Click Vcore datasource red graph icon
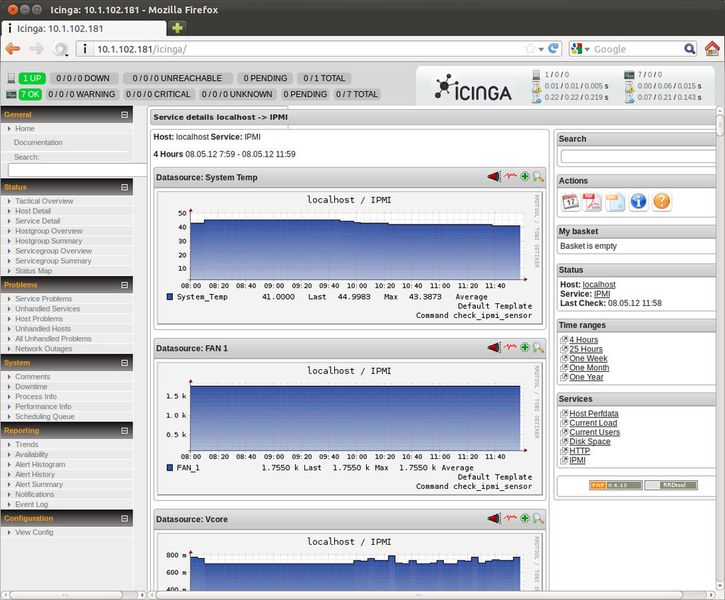The width and height of the screenshot is (725, 600). click(510, 518)
